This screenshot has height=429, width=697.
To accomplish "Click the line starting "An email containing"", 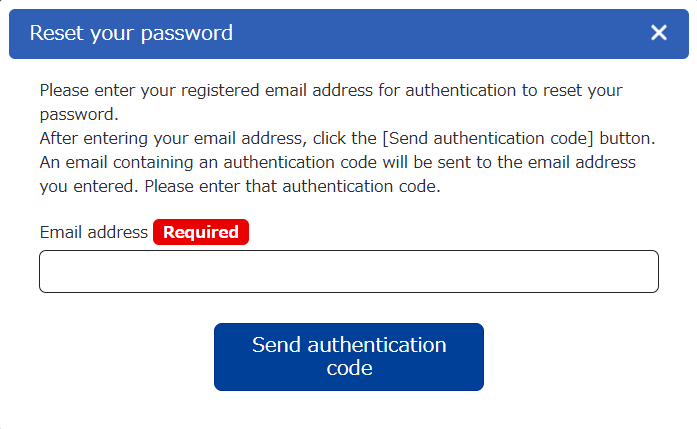I will (338, 161).
